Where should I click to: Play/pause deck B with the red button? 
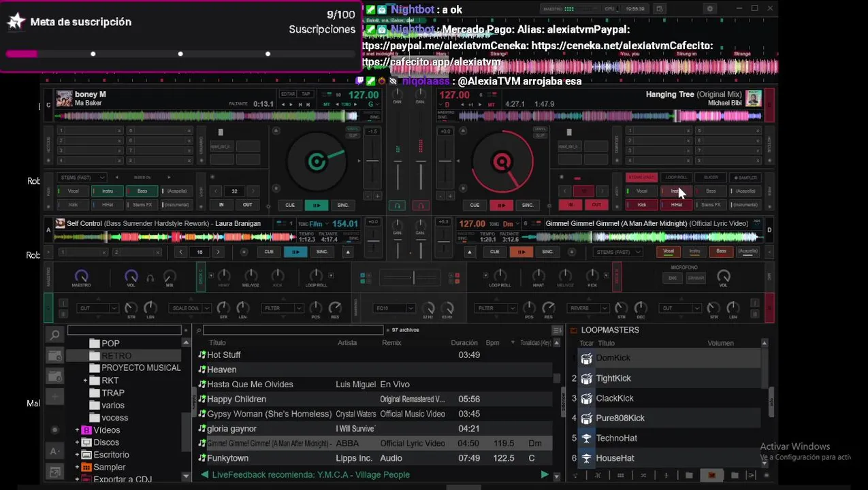pyautogui.click(x=502, y=205)
